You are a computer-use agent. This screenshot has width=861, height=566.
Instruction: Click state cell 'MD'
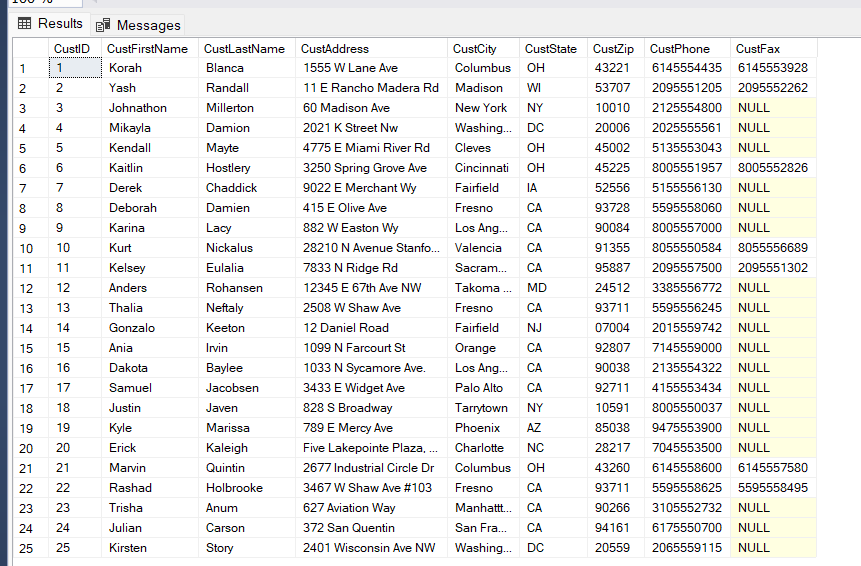point(554,288)
